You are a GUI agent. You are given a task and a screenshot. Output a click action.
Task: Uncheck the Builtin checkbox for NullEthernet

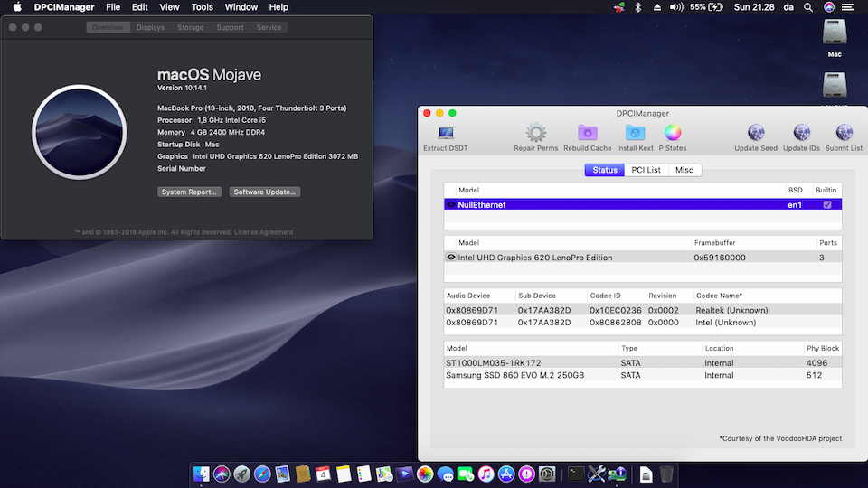coord(827,205)
